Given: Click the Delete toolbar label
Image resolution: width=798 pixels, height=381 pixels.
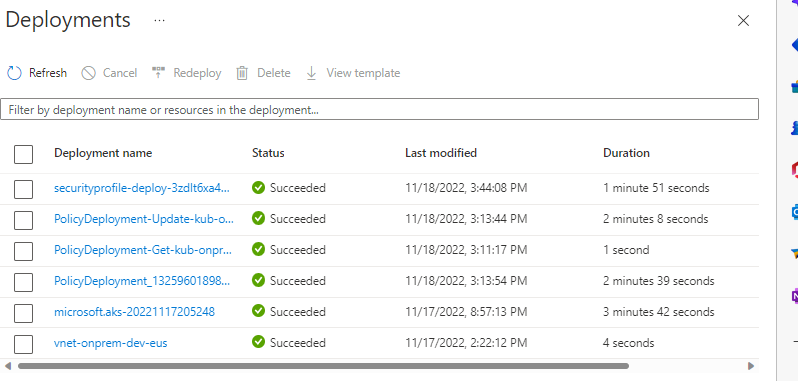Looking at the screenshot, I should 273,73.
